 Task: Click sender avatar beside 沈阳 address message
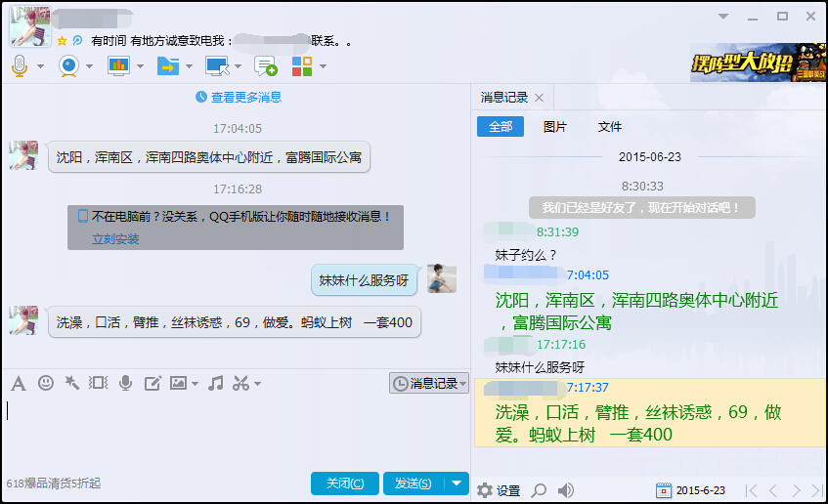[23, 155]
